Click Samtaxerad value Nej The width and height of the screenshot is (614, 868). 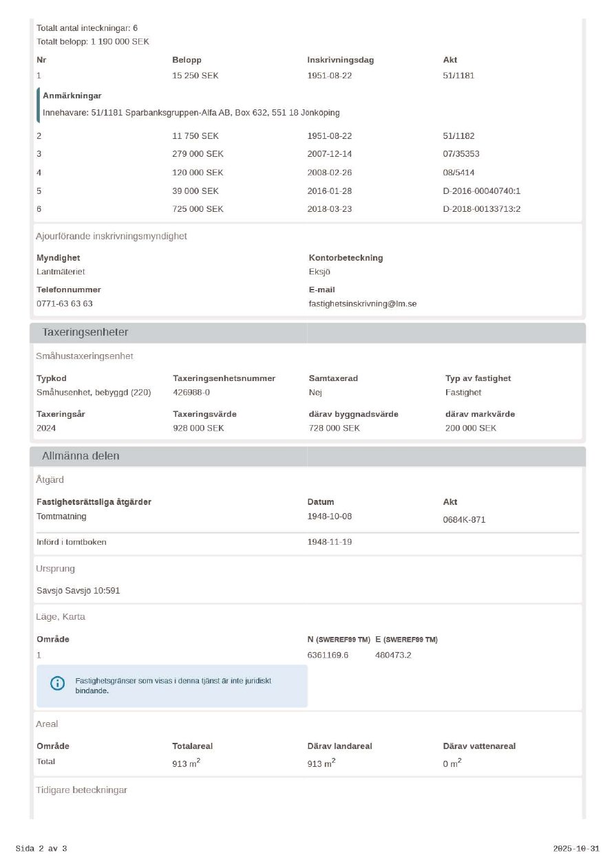click(315, 393)
